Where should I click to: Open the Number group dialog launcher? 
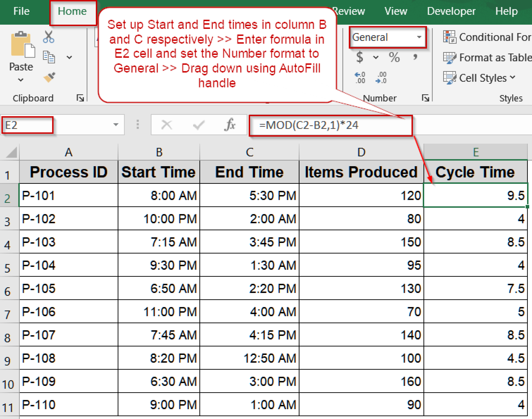pyautogui.click(x=426, y=98)
